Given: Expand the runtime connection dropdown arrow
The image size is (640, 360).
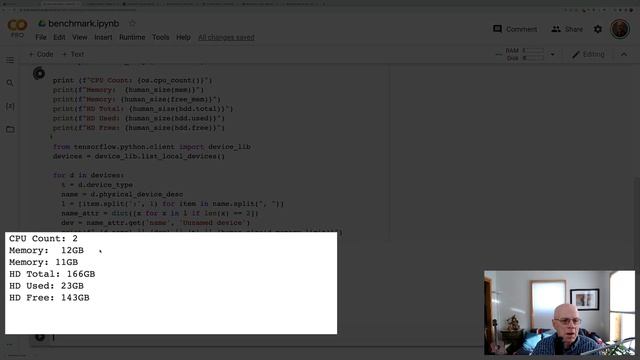Looking at the screenshot, I should [552, 54].
